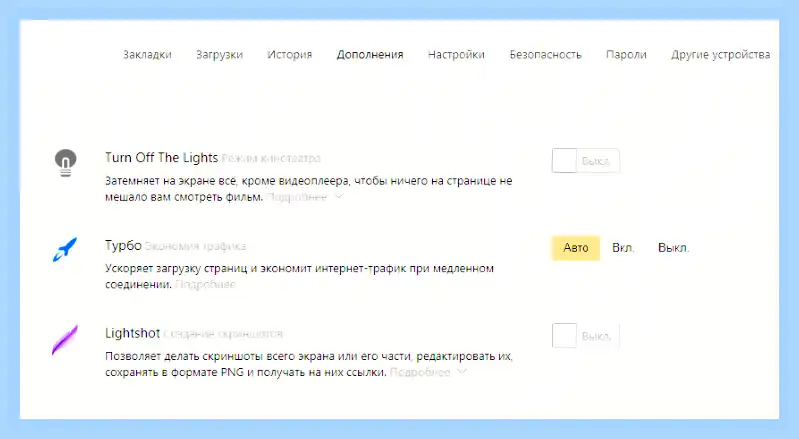Enable the Lightshot extension switch
Image resolution: width=799 pixels, height=439 pixels.
coord(585,336)
